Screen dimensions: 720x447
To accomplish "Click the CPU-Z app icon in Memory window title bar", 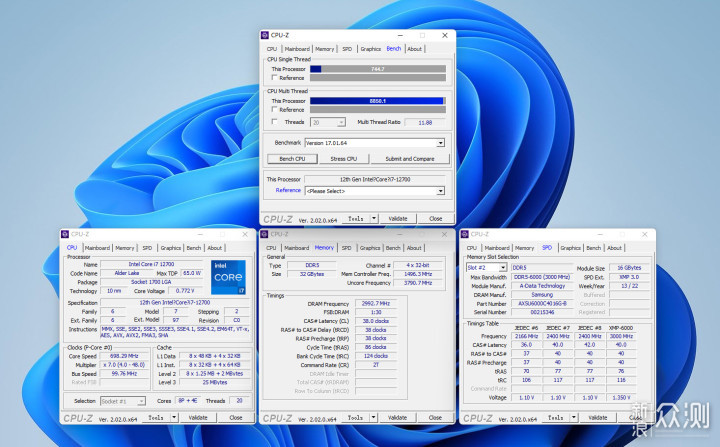I will (264, 234).
